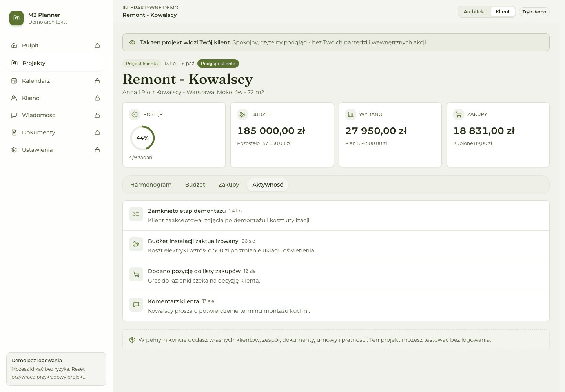Open Wiadomości in sidebar
The height and width of the screenshot is (392, 565).
pyautogui.click(x=55, y=115)
